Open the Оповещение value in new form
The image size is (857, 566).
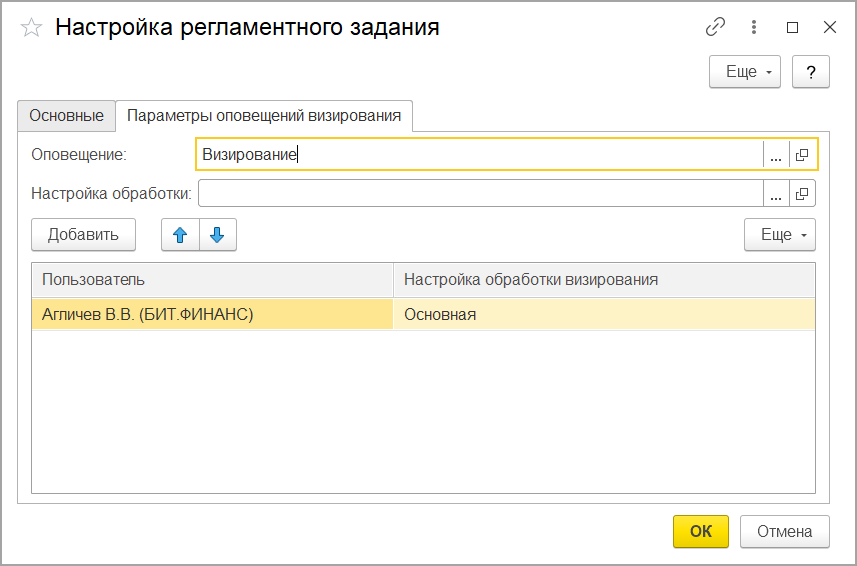pyautogui.click(x=803, y=154)
